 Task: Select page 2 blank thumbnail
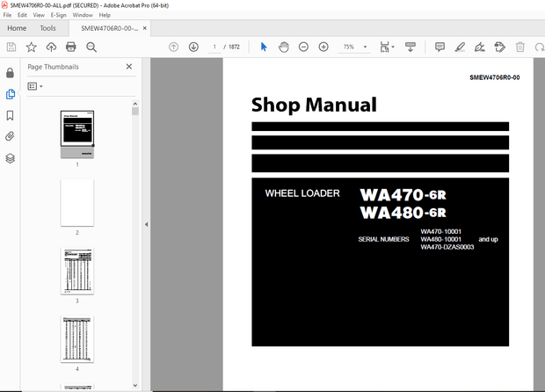77,203
